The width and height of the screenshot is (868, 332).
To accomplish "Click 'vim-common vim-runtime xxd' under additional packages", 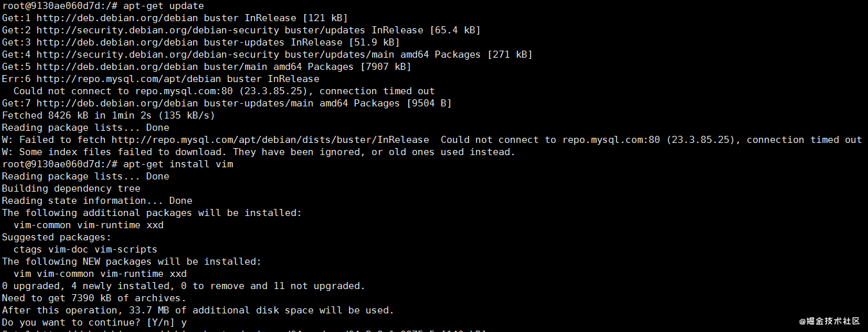I will [x=89, y=225].
